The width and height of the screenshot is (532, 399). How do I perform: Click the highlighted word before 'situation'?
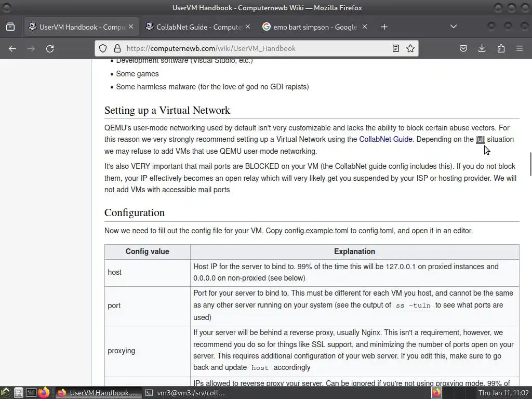(x=480, y=139)
